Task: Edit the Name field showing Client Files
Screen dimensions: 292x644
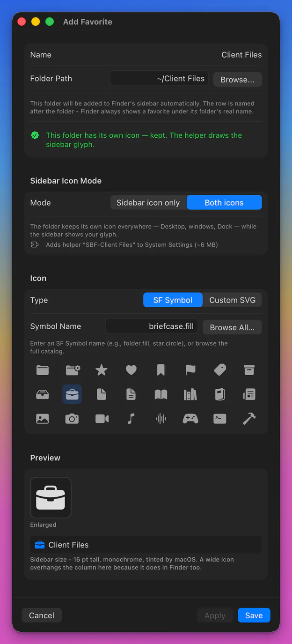Action: tap(241, 55)
